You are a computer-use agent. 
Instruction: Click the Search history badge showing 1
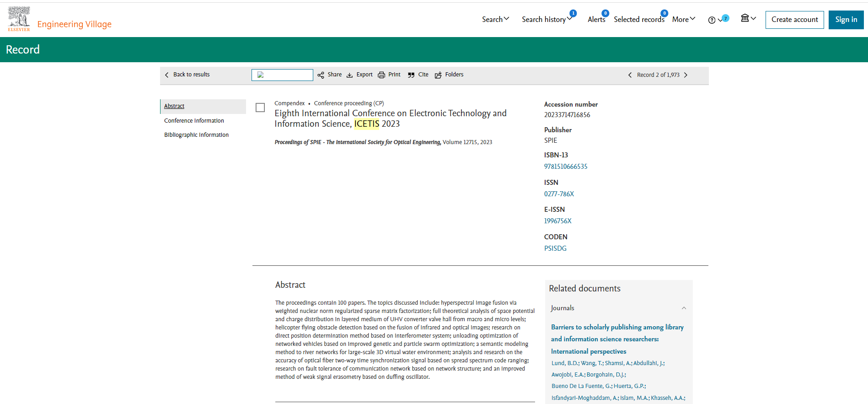click(573, 13)
